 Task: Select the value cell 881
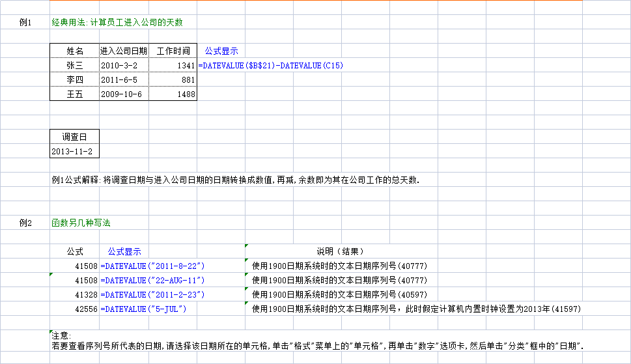[x=173, y=79]
